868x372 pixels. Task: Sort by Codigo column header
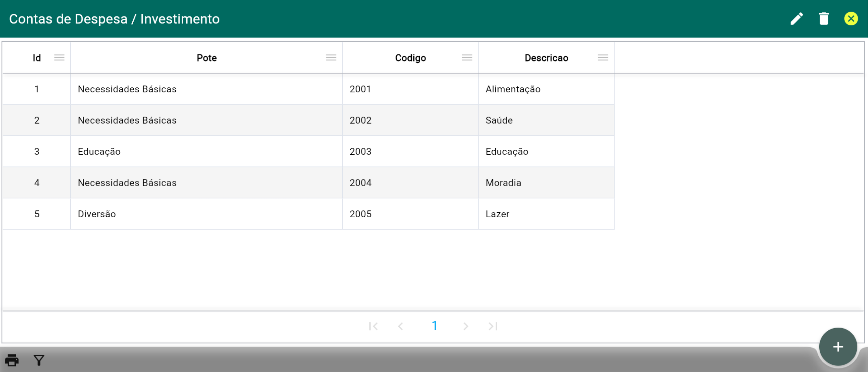click(x=410, y=58)
